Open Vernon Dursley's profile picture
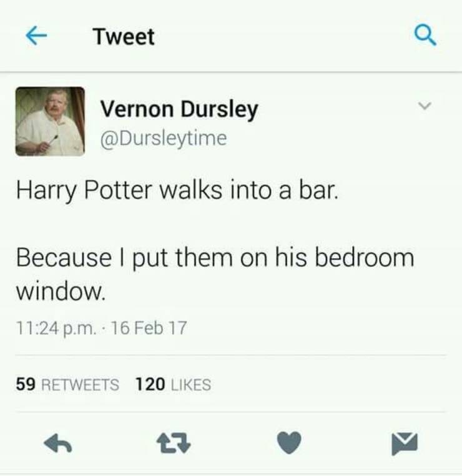This screenshot has height=476, width=462. pos(50,121)
